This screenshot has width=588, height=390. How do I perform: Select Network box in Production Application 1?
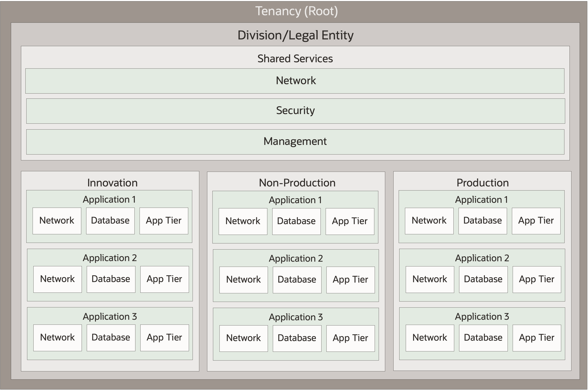click(429, 221)
